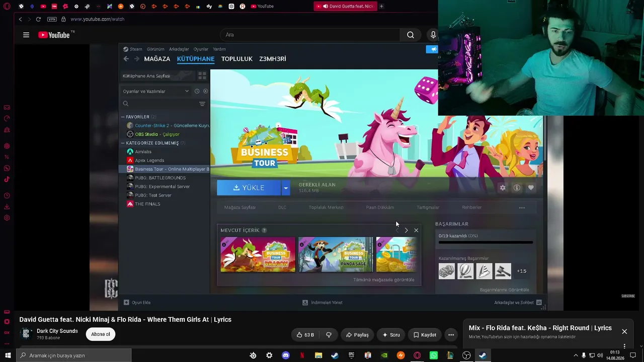Viewport: 644px width, 362px height.
Task: Open more actions for the video
Action: click(451, 335)
